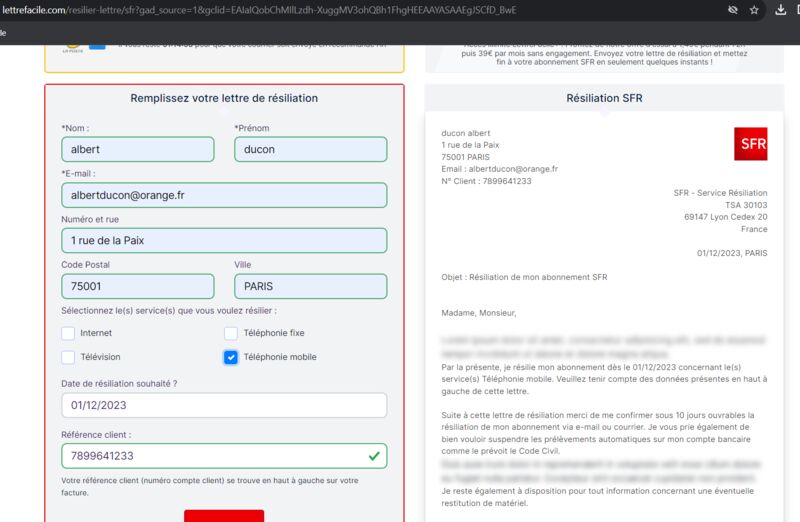Screen dimensions: 800x522
Task: Click the red button below the form
Action: tap(224, 515)
